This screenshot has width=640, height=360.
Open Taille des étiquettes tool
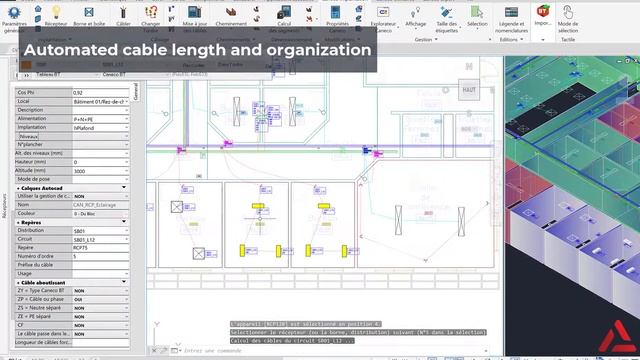(x=447, y=18)
